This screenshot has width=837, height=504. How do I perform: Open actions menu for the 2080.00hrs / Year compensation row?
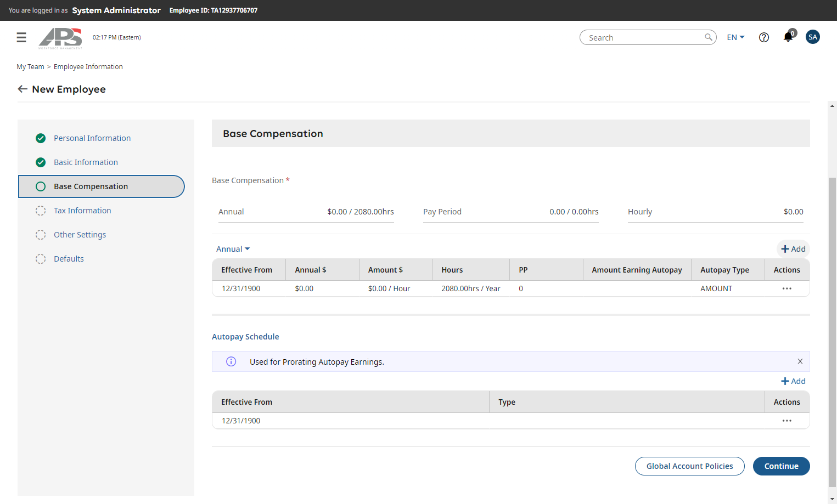click(x=787, y=288)
